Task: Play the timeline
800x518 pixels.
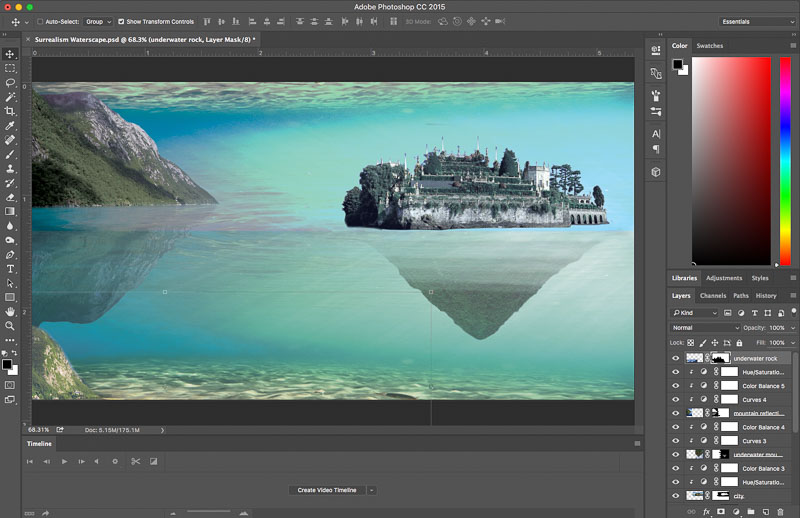Action: (64, 461)
